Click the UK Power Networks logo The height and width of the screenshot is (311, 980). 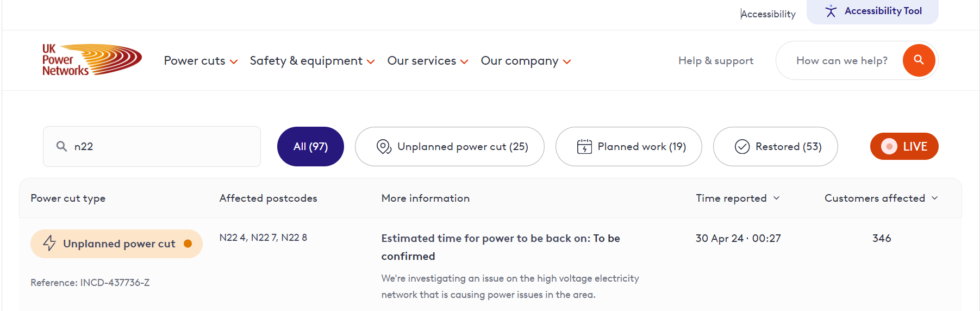[x=91, y=60]
